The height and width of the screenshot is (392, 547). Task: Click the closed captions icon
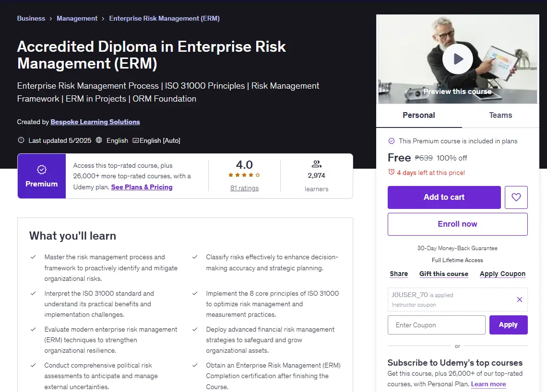(x=136, y=140)
